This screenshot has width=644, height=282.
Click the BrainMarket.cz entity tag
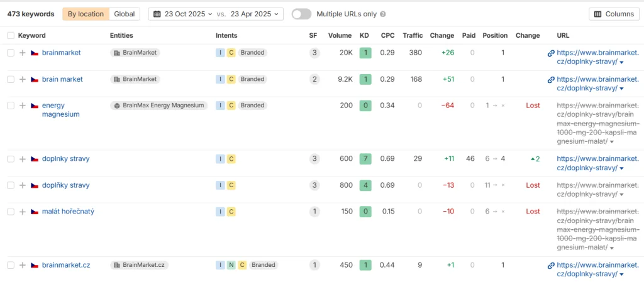pos(139,265)
